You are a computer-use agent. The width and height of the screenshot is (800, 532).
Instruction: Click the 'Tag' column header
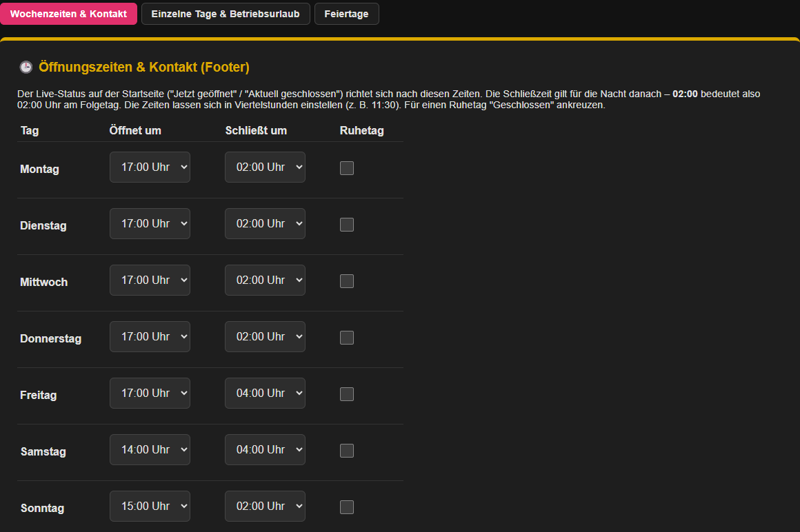point(30,130)
